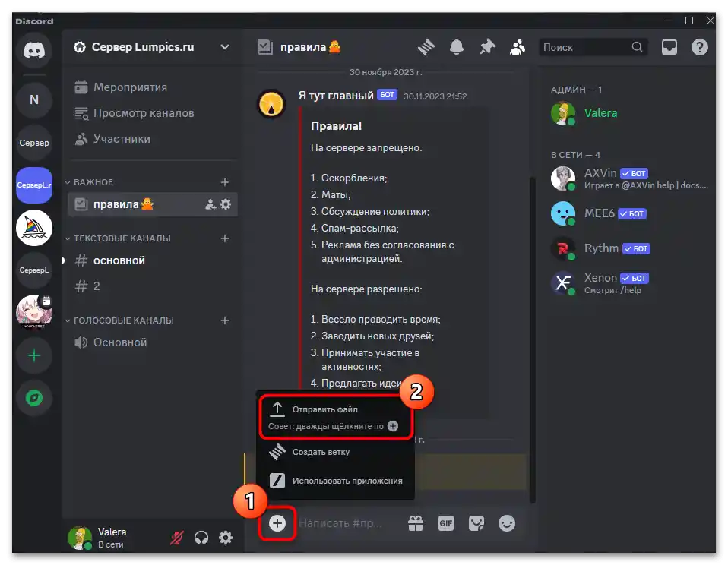Open the text channel named 2
728x565 pixels.
pos(153,286)
